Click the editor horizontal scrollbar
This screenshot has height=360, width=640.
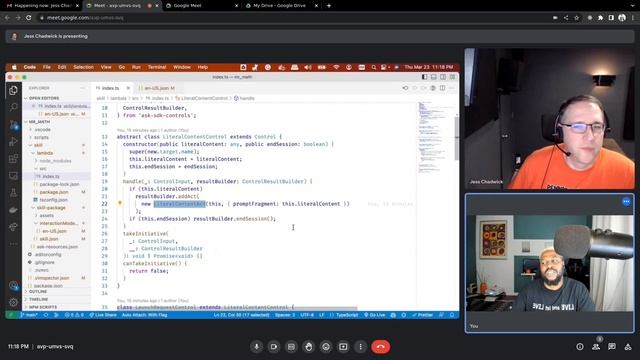pos(237,308)
